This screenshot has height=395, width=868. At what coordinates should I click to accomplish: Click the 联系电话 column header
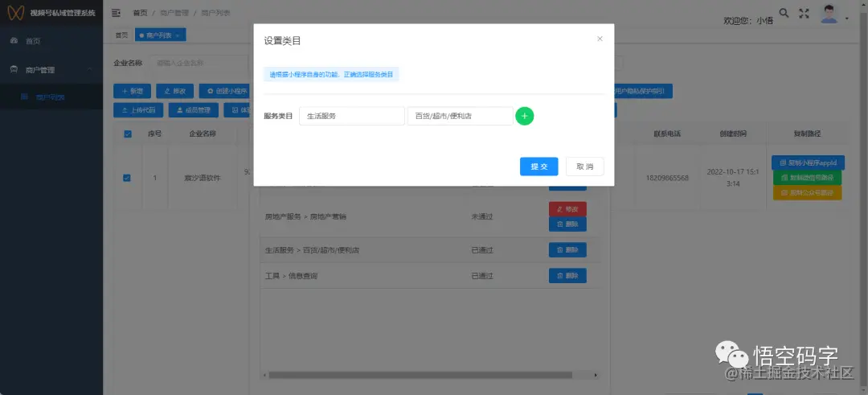point(667,134)
